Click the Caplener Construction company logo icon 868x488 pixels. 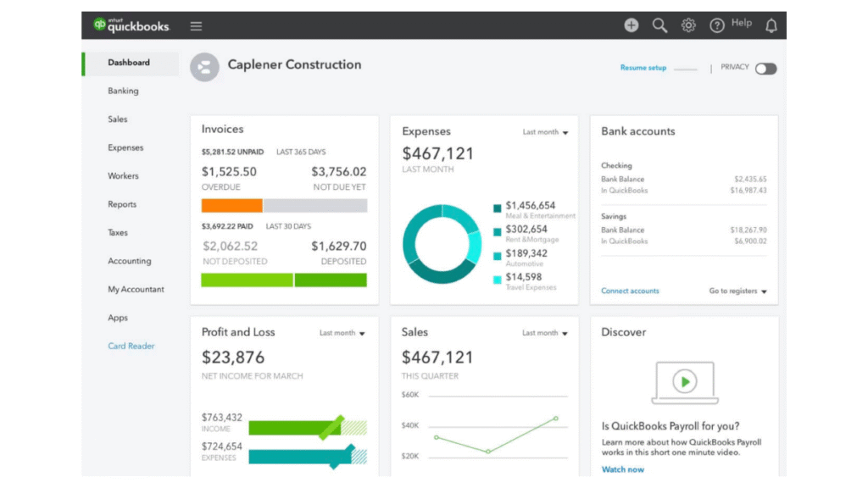tap(204, 67)
